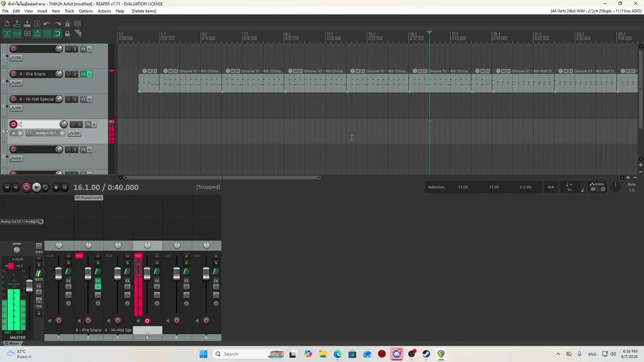Solo the 4 - Hi-Hat Special track
644x362 pixels.
(x=75, y=99)
